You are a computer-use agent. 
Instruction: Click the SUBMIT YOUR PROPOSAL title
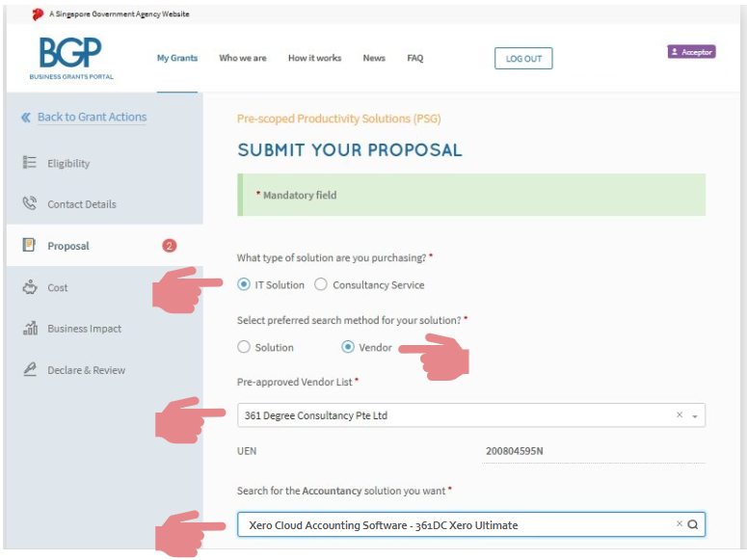point(350,149)
